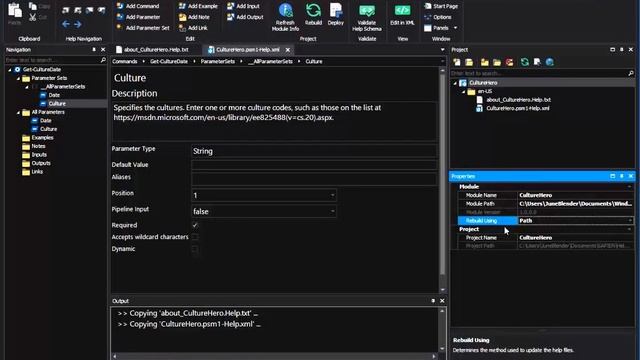
Task: Select the Links folder in Navigation
Action: 33,172
